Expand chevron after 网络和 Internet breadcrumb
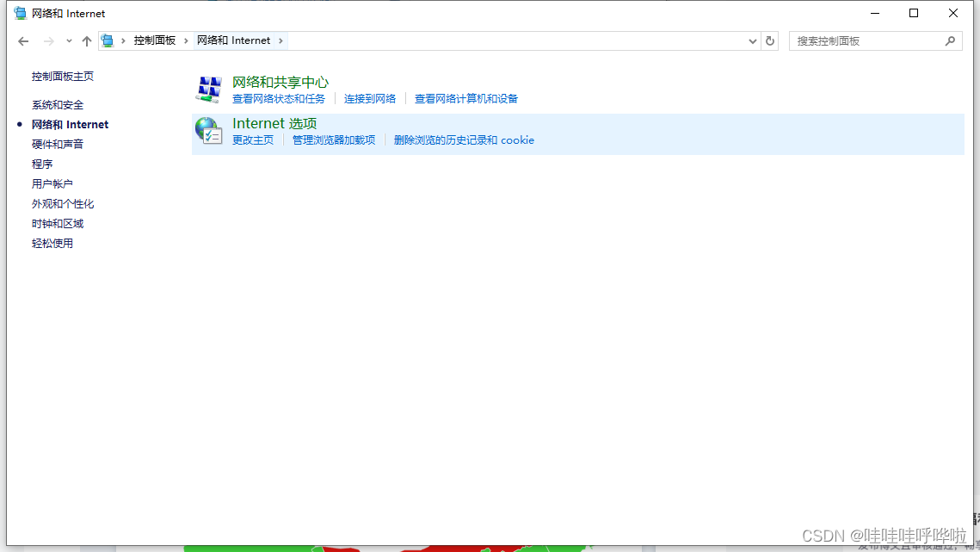The width and height of the screenshot is (980, 552). point(280,40)
